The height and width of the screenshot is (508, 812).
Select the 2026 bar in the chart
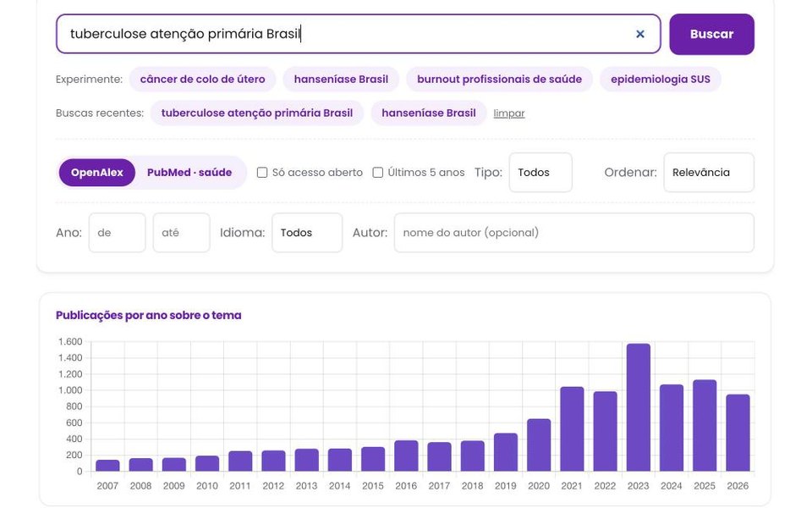pos(738,433)
